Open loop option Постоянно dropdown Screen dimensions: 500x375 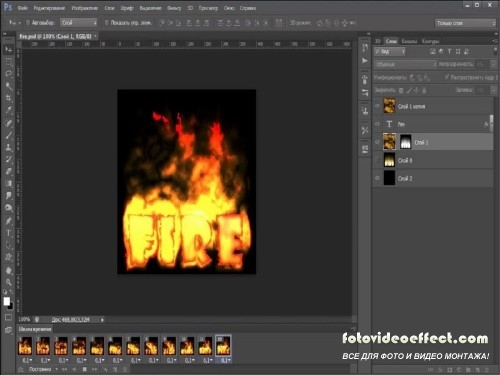[43, 369]
